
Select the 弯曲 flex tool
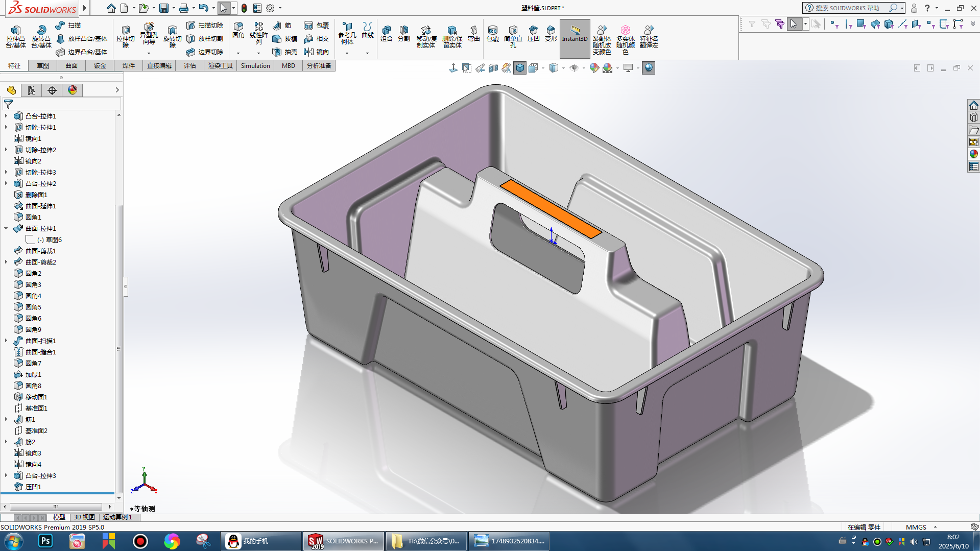coord(474,34)
